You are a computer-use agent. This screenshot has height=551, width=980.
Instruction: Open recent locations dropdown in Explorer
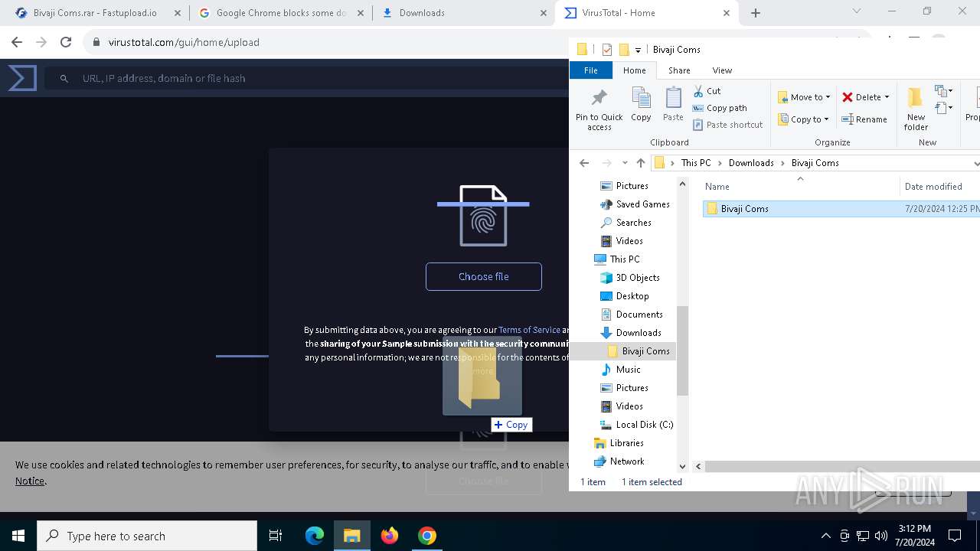625,163
